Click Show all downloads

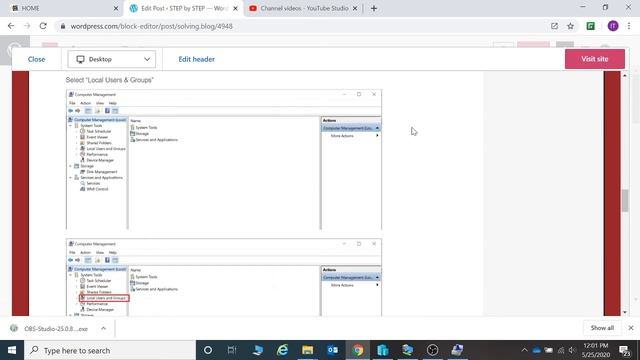tap(602, 328)
